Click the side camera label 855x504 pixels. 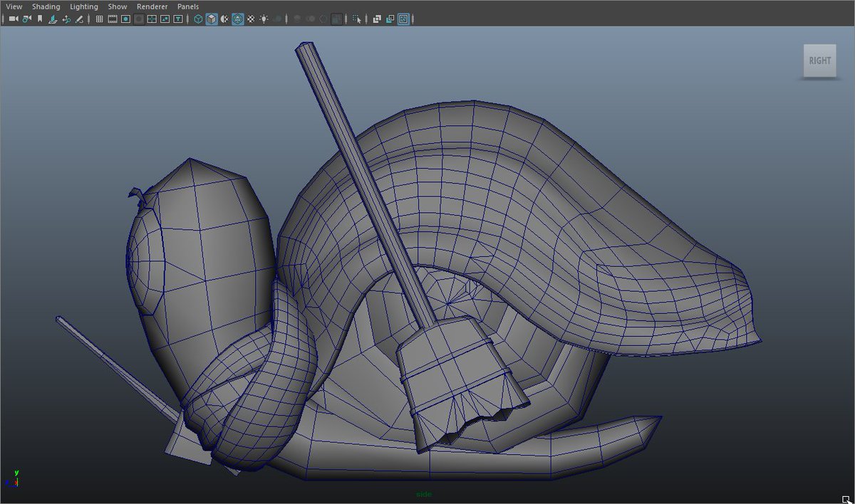pyautogui.click(x=423, y=493)
